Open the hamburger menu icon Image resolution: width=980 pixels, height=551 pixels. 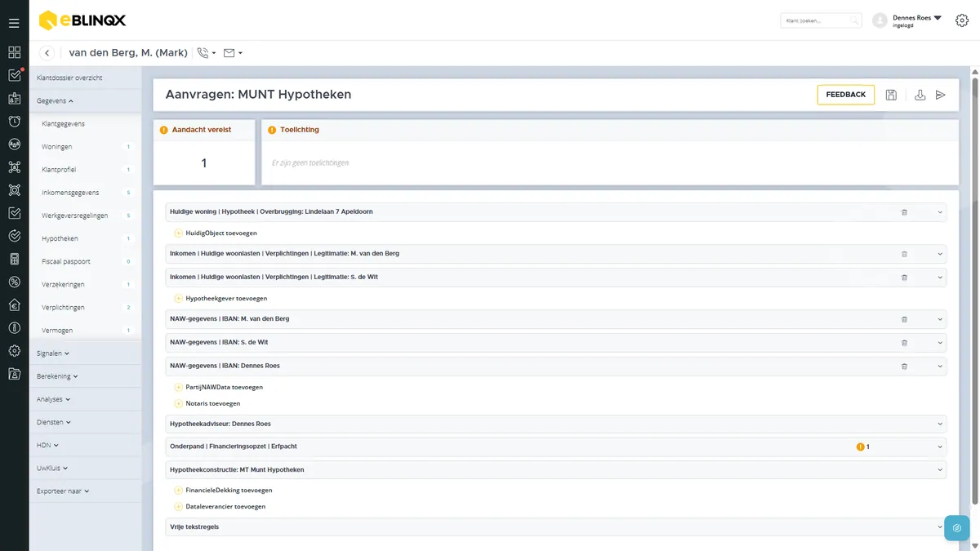(14, 23)
